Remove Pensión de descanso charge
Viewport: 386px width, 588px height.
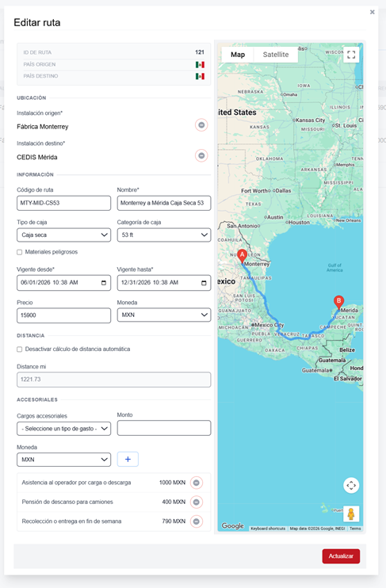[197, 502]
